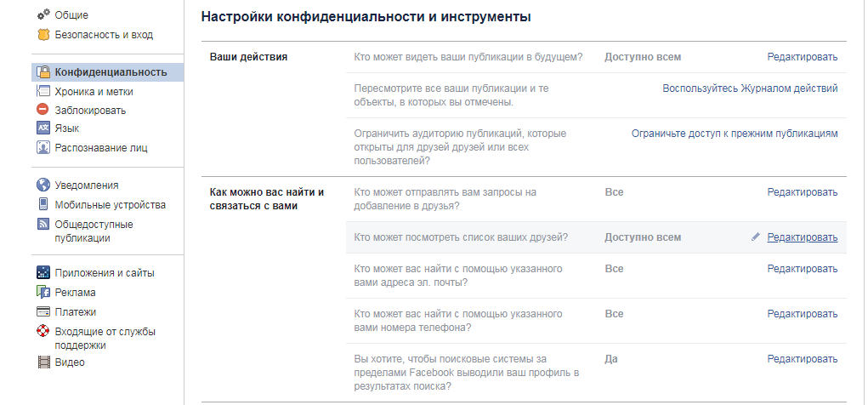
Task: Select the red Заблокировать block icon
Action: 43,110
